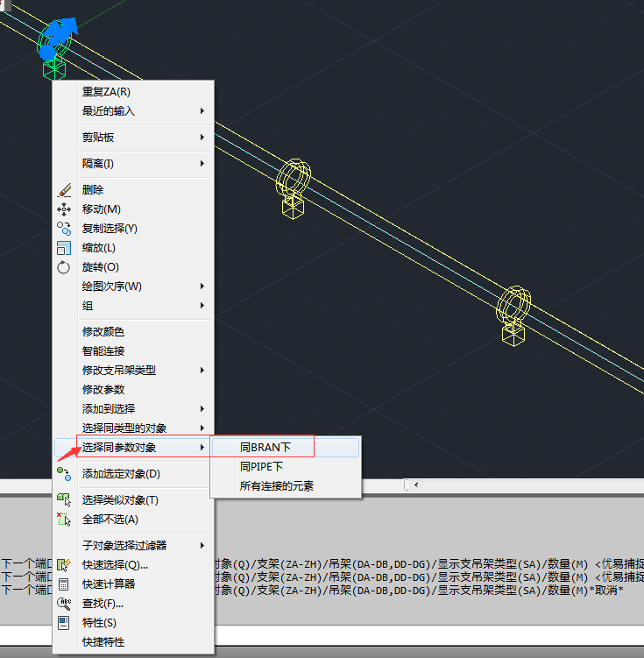The width and height of the screenshot is (644, 658).
Task: Launch the Quick Calculator (快速计算器) icon
Action: 64,584
